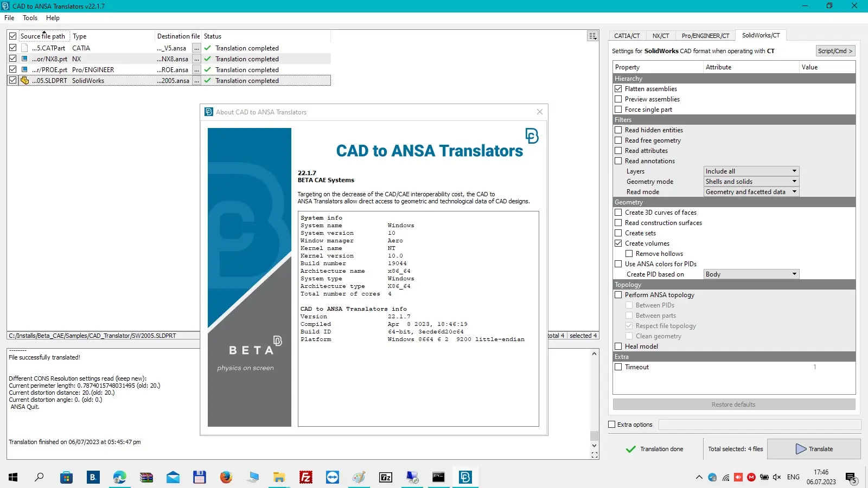
Task: Click the Script/Cmd button
Action: click(835, 50)
